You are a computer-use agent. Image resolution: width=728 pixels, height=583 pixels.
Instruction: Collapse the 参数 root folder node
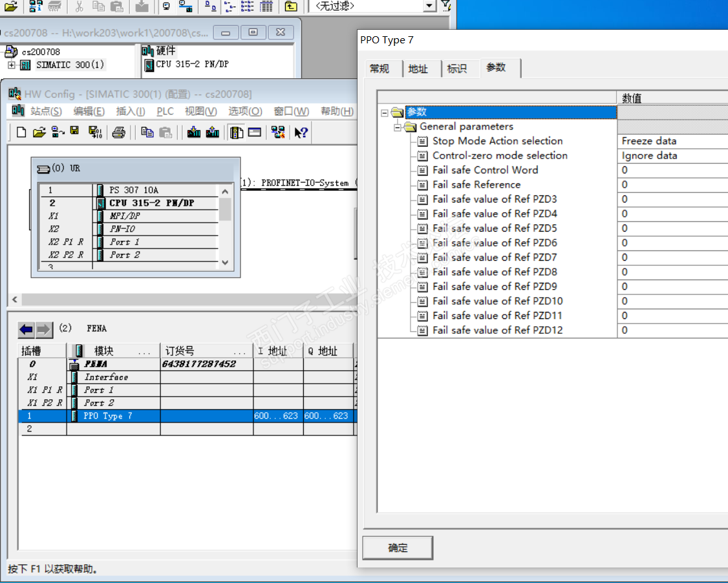[x=385, y=113]
